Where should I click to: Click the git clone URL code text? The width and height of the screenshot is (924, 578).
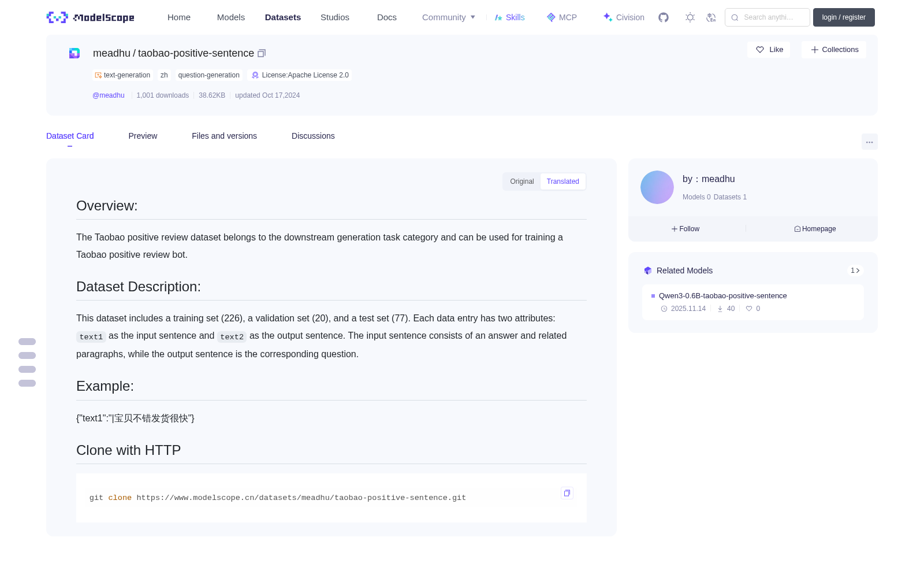click(x=277, y=498)
